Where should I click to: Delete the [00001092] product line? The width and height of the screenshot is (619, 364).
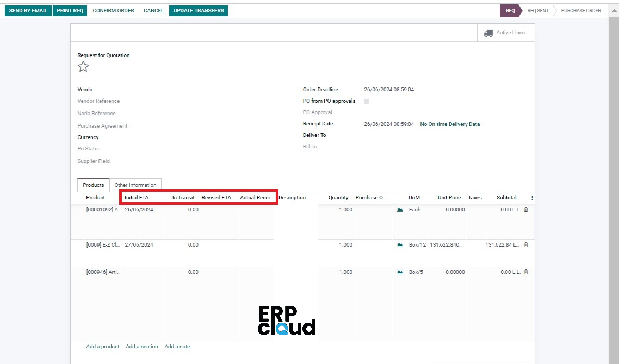[x=525, y=210]
